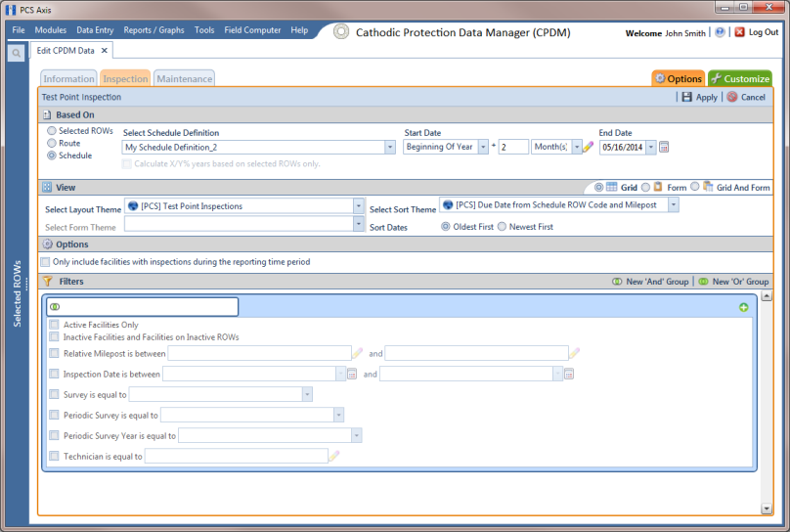Click the Apply save disk icon
The image size is (790, 532).
pyautogui.click(x=686, y=97)
